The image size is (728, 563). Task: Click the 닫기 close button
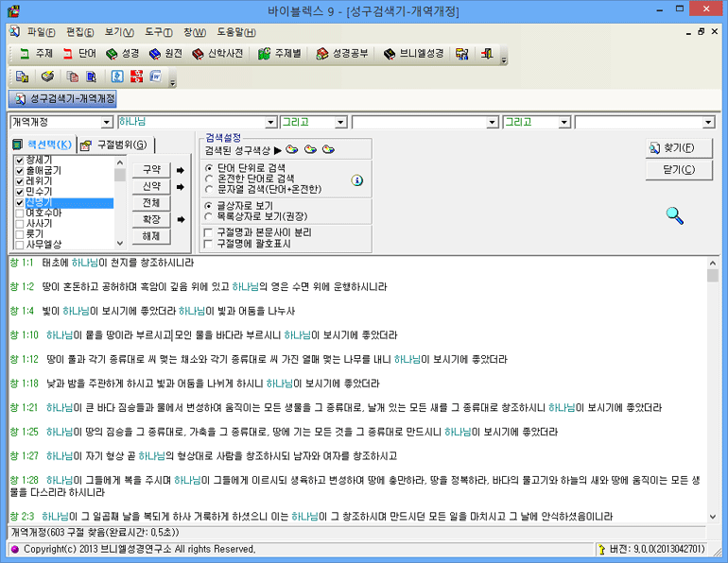point(678,170)
